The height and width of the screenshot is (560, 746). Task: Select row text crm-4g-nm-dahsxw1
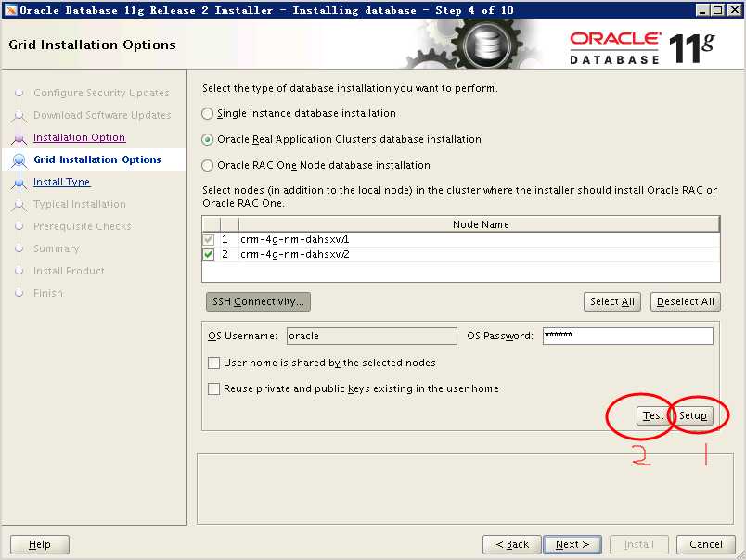[x=294, y=239]
